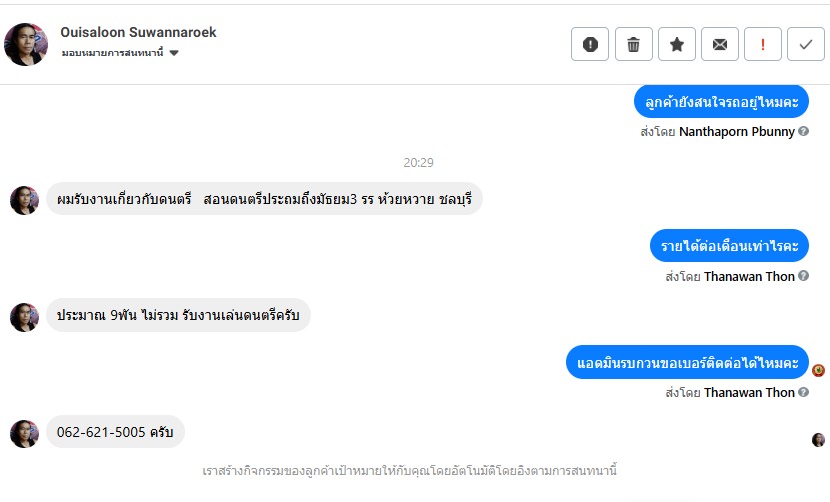Click the help icon under the last blue message
This screenshot has width=830, height=502.
coord(804,393)
